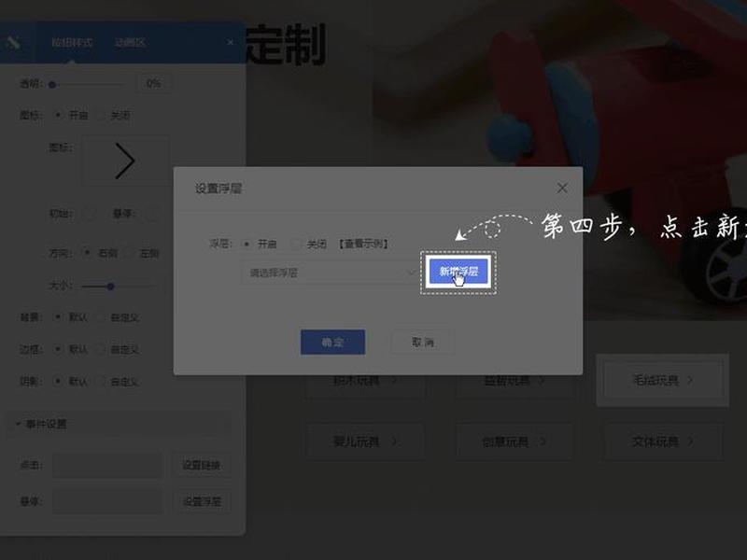Select 默认 for 阴影
Screen dimensions: 747x560
tap(58, 381)
